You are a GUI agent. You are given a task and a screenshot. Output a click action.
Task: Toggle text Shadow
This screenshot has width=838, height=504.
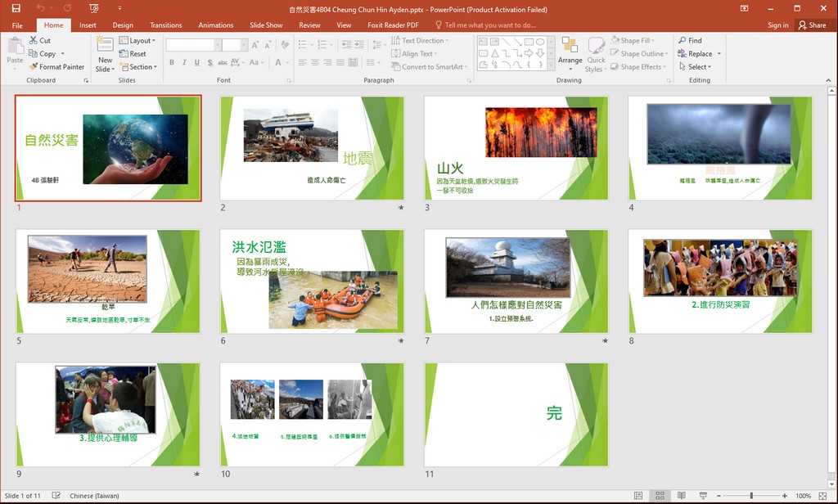pos(210,62)
